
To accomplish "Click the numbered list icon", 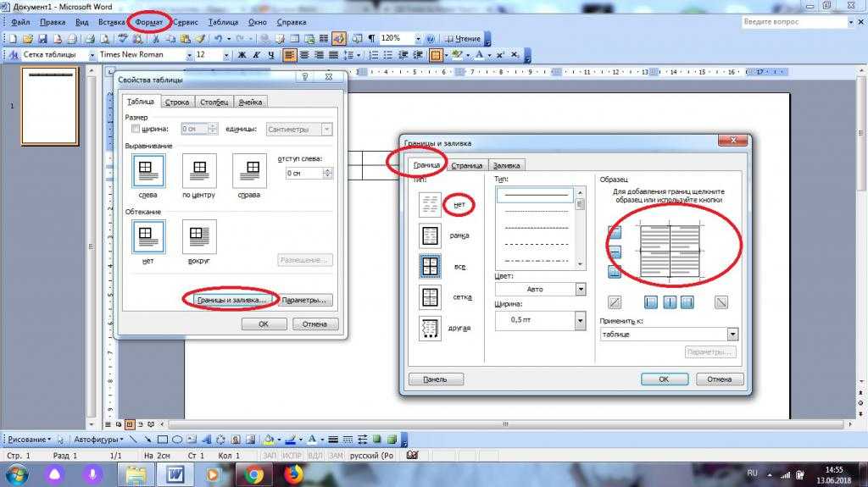I will pyautogui.click(x=374, y=55).
